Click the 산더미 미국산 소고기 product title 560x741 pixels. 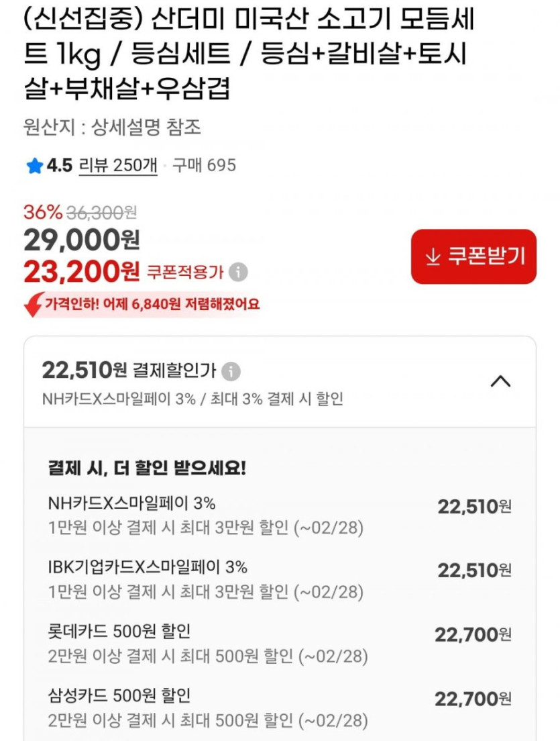(248, 54)
